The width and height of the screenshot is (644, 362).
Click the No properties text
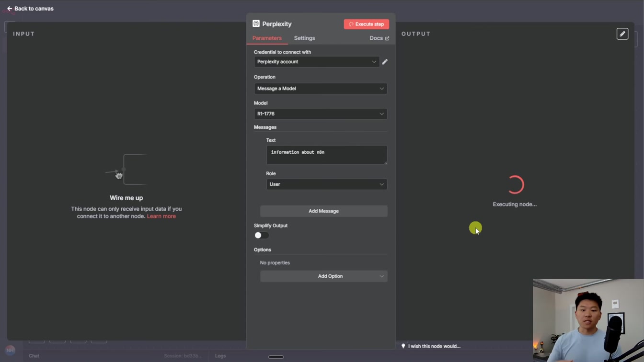click(x=275, y=263)
